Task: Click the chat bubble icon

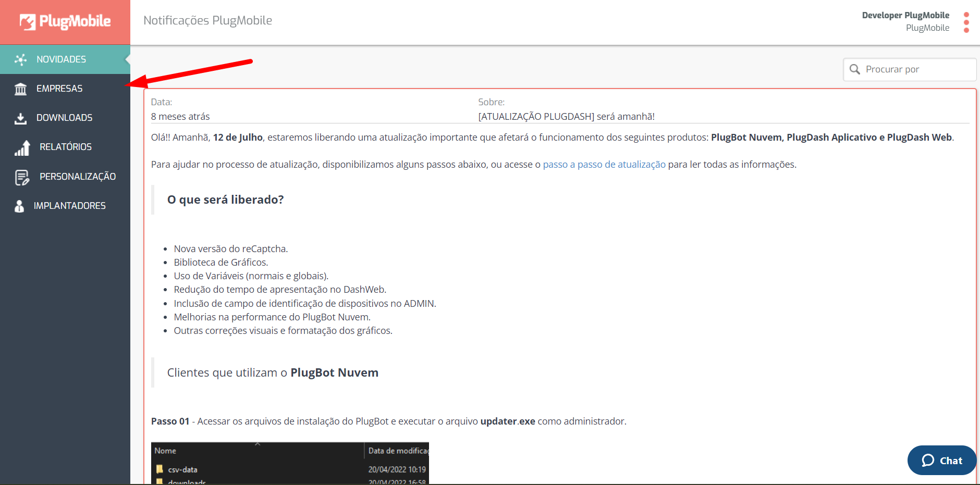Action: coord(928,461)
